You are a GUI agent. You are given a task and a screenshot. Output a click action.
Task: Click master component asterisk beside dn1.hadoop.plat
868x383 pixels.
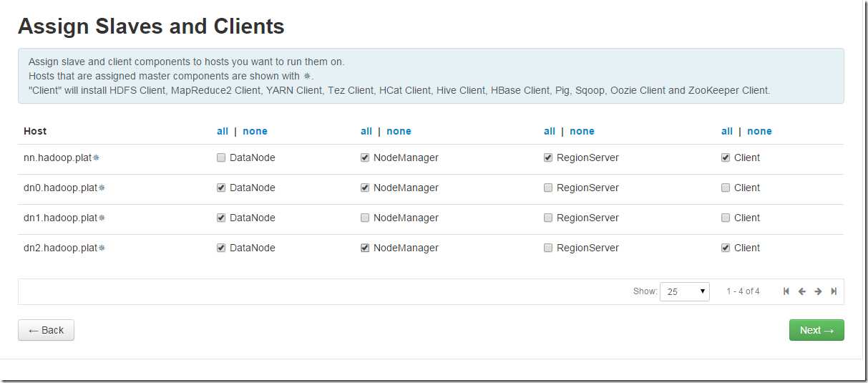102,218
